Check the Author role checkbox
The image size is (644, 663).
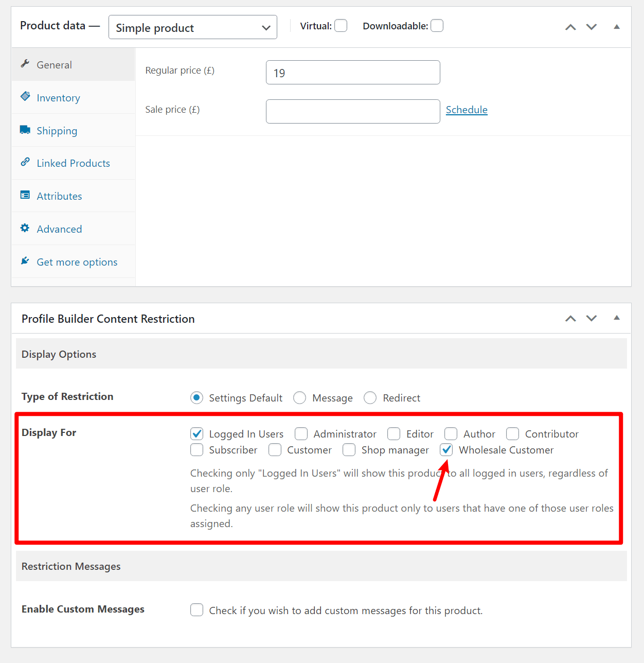click(x=451, y=434)
